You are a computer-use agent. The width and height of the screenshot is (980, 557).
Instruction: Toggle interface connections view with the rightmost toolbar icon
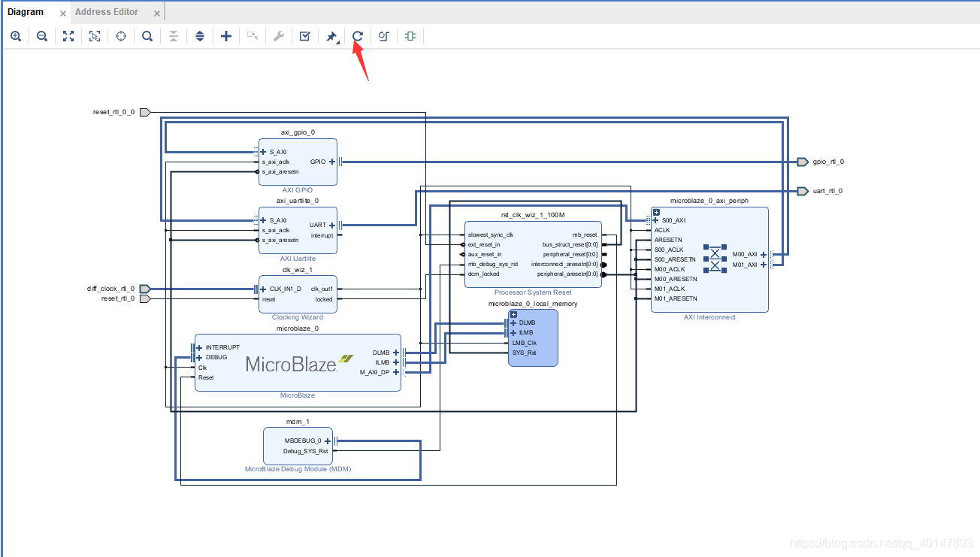pyautogui.click(x=410, y=35)
